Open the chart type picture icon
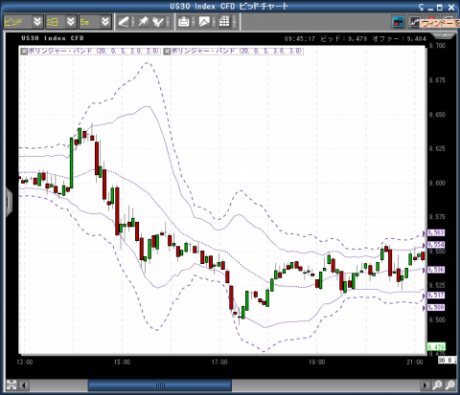The width and height of the screenshot is (460, 395). 204,22
